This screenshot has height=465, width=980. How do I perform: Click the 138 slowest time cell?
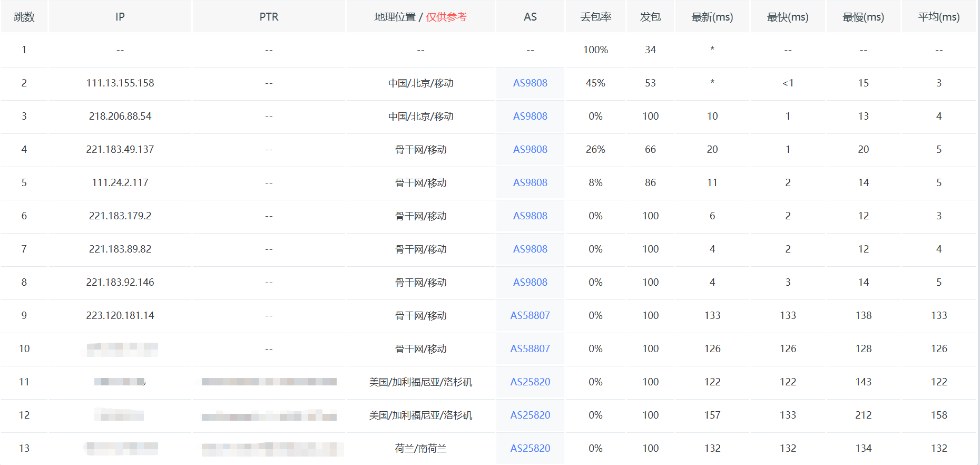click(x=863, y=315)
